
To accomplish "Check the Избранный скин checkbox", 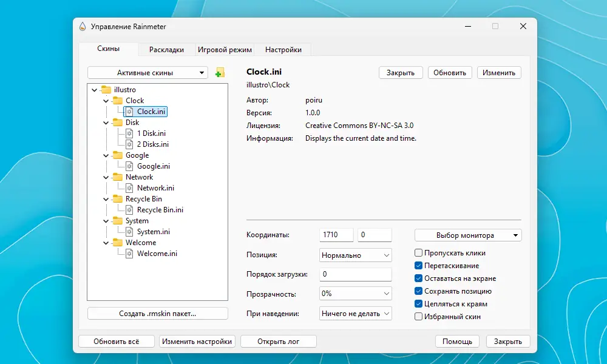I will (x=418, y=317).
